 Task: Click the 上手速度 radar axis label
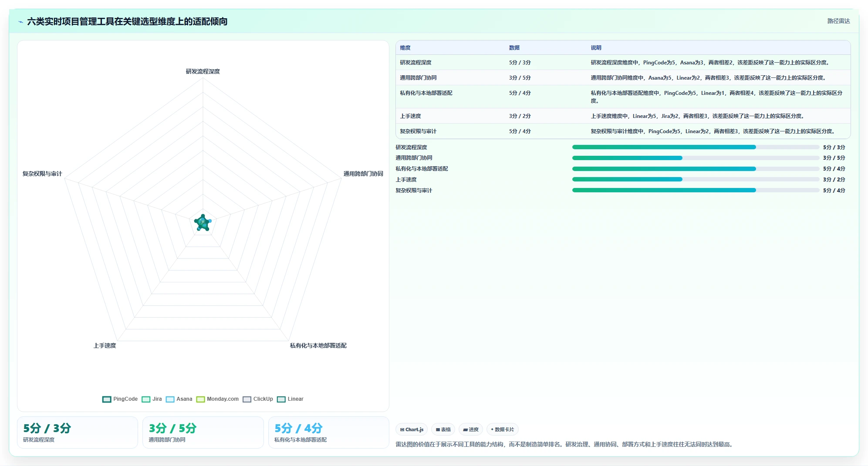coord(105,345)
